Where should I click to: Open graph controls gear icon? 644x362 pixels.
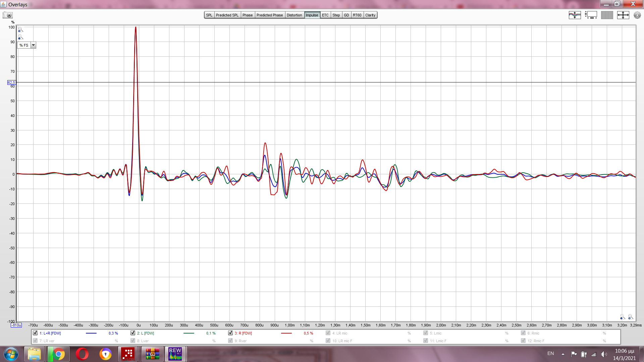[637, 15]
